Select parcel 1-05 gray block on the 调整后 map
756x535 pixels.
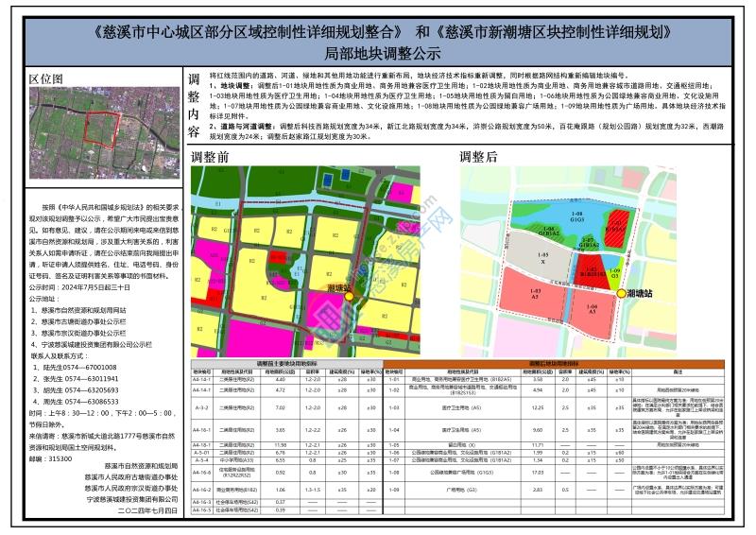point(544,257)
